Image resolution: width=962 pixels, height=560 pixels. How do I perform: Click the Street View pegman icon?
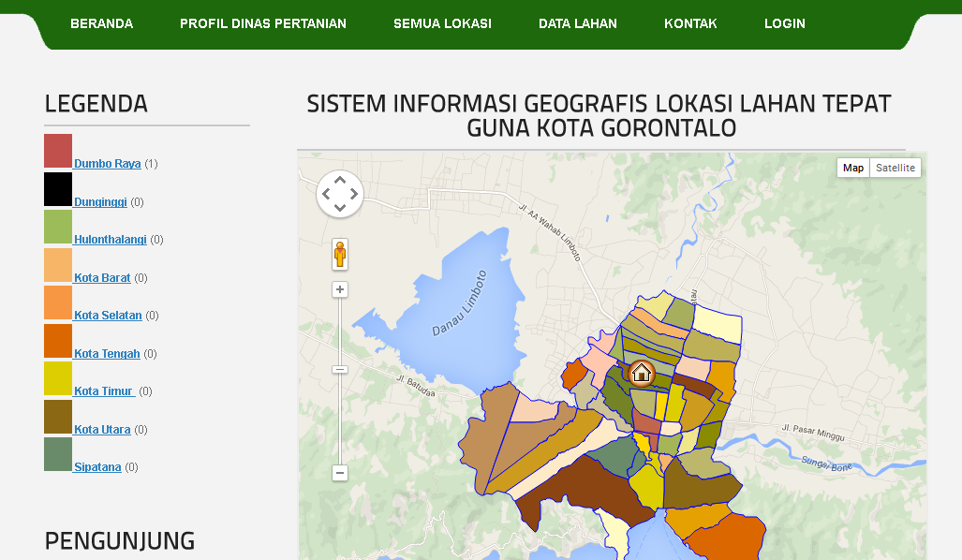(339, 255)
